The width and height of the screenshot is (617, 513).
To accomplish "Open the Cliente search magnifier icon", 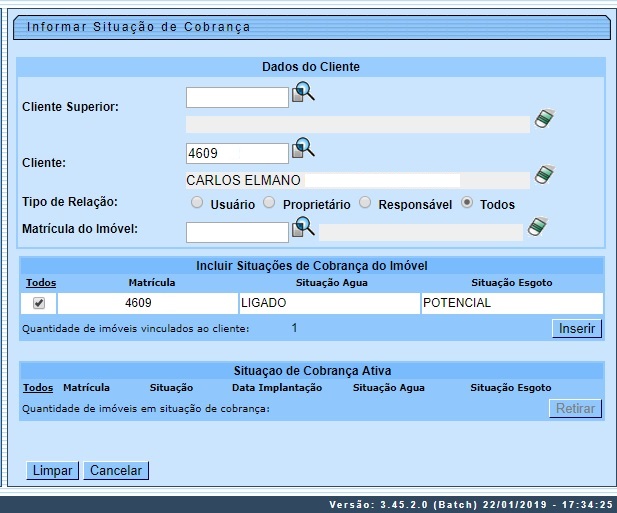I will click(303, 150).
